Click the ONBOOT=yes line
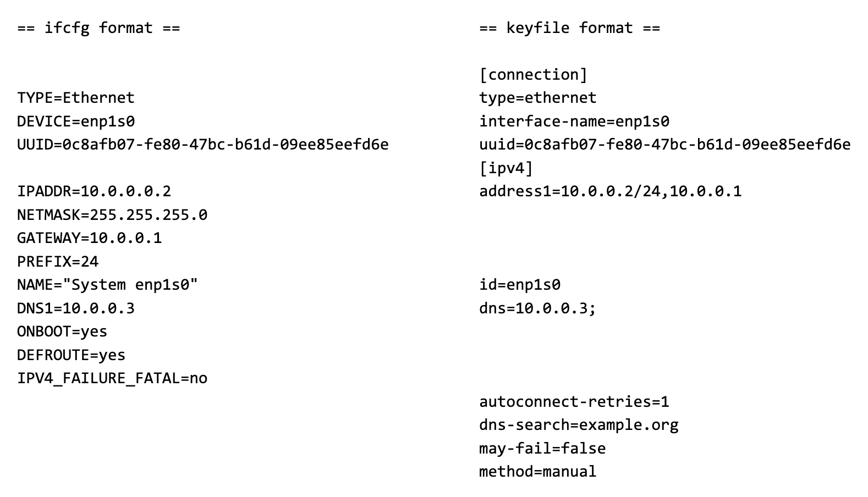Image resolution: width=868 pixels, height=497 pixels. point(62,332)
